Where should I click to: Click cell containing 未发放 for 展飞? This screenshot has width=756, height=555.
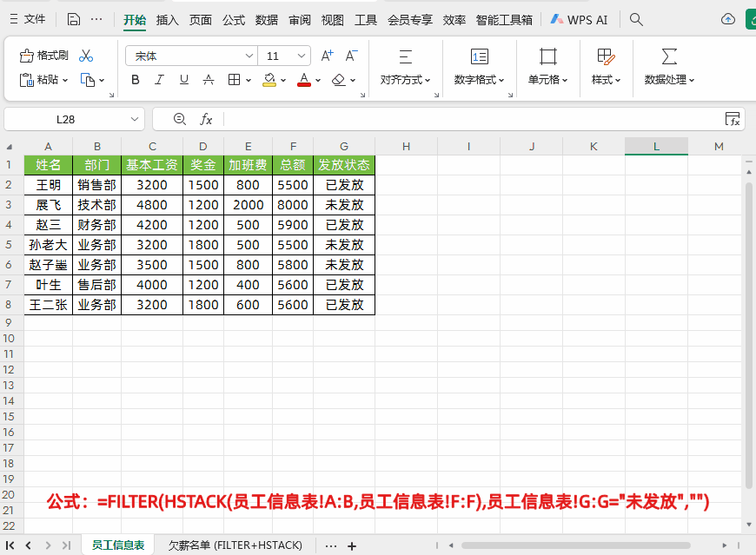[344, 205]
